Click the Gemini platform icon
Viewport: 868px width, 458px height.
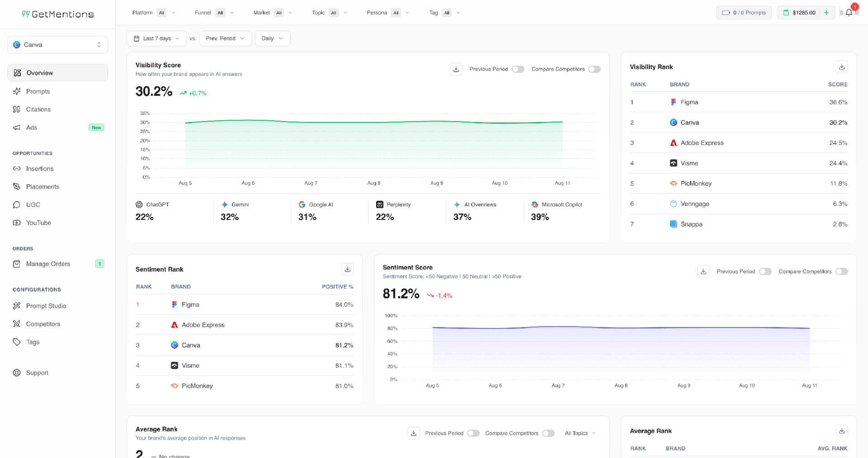pos(225,205)
